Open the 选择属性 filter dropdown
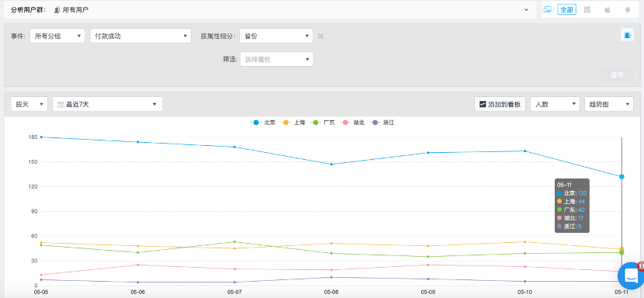The width and height of the screenshot is (644, 298). click(x=276, y=59)
